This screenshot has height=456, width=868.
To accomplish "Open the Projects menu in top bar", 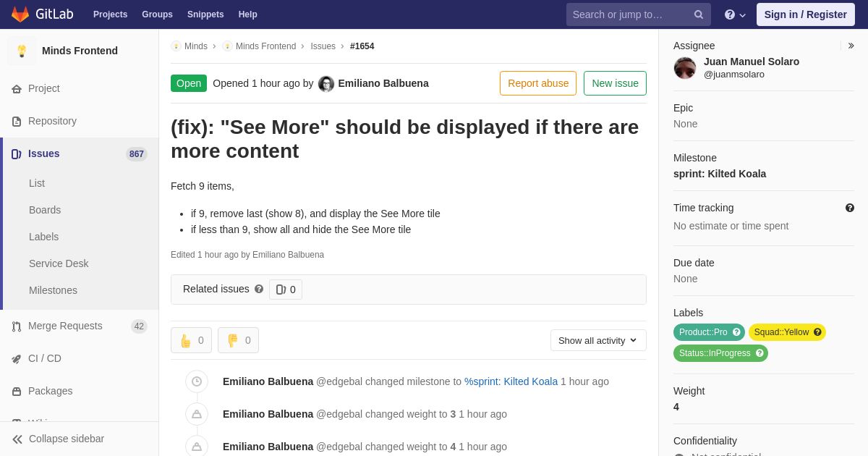I will [x=110, y=14].
